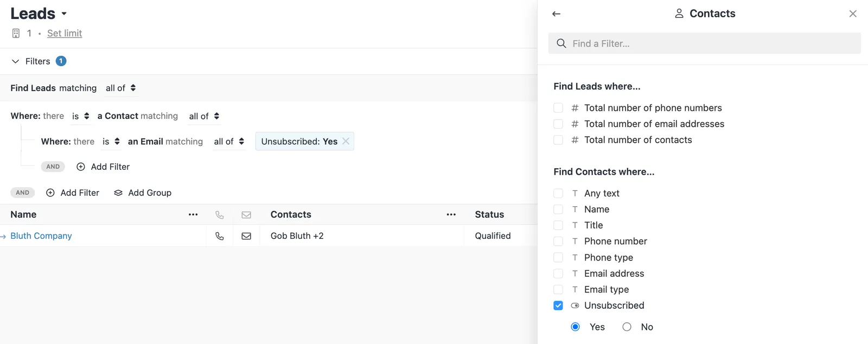Click the Set limit link

point(65,33)
